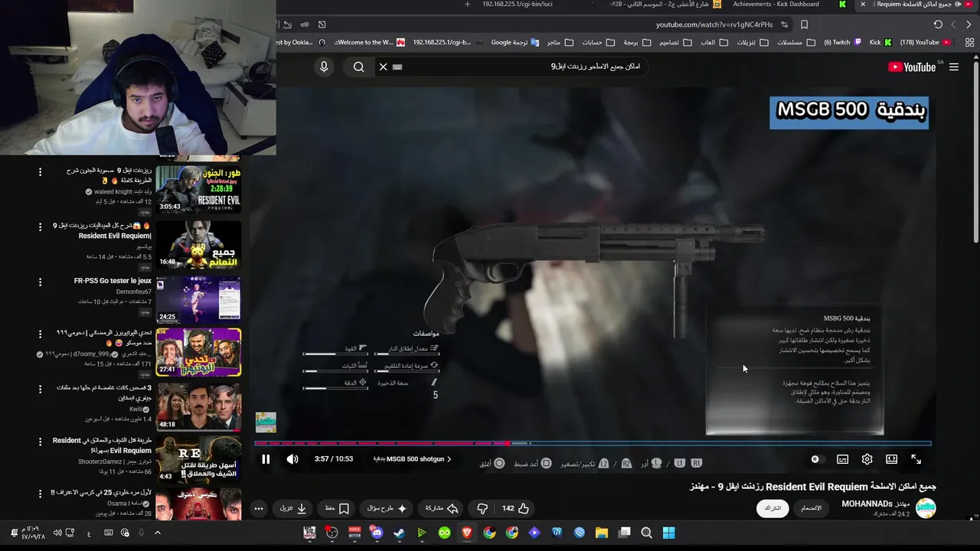Click the Ask question sparkle button
The height and width of the screenshot is (551, 980).
[x=387, y=508]
